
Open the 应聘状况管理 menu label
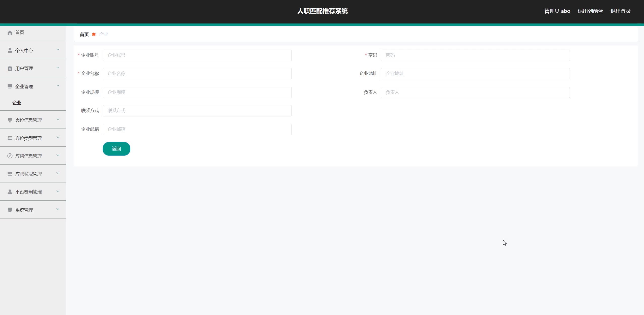point(28,174)
